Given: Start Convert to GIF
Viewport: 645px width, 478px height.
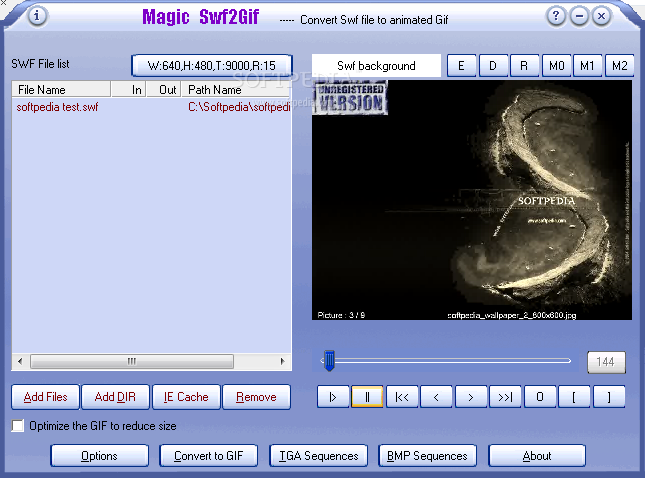Looking at the screenshot, I should pyautogui.click(x=209, y=456).
